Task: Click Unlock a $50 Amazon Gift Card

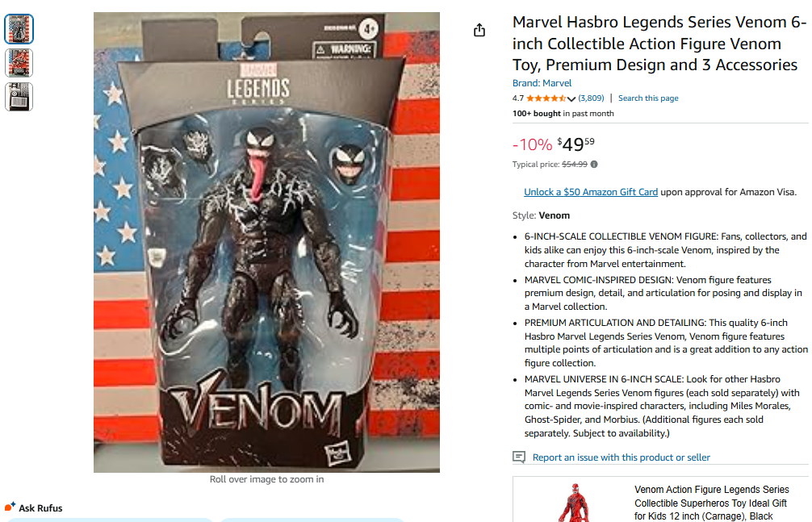Action: pyautogui.click(x=591, y=192)
